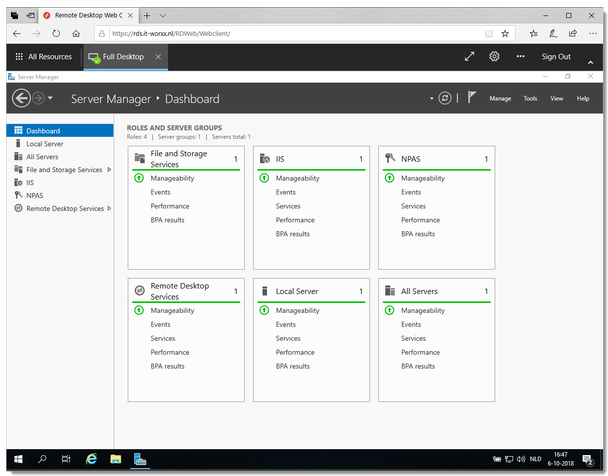Open Performance in the All Servers tile
608x476 pixels.
pyautogui.click(x=420, y=352)
